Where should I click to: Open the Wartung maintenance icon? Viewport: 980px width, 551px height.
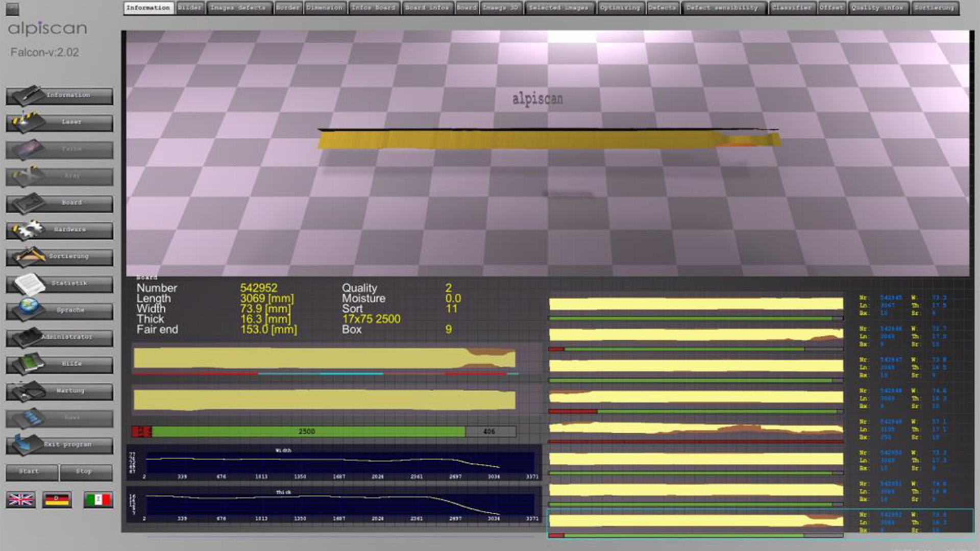(28, 391)
